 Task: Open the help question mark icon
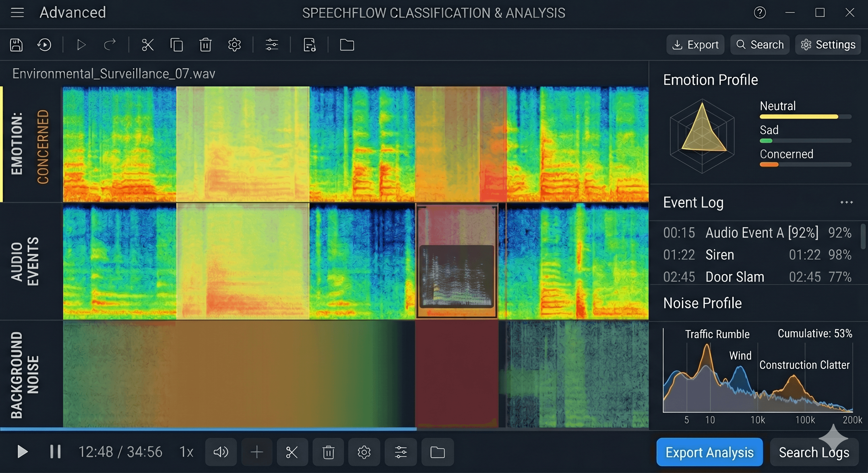[760, 13]
